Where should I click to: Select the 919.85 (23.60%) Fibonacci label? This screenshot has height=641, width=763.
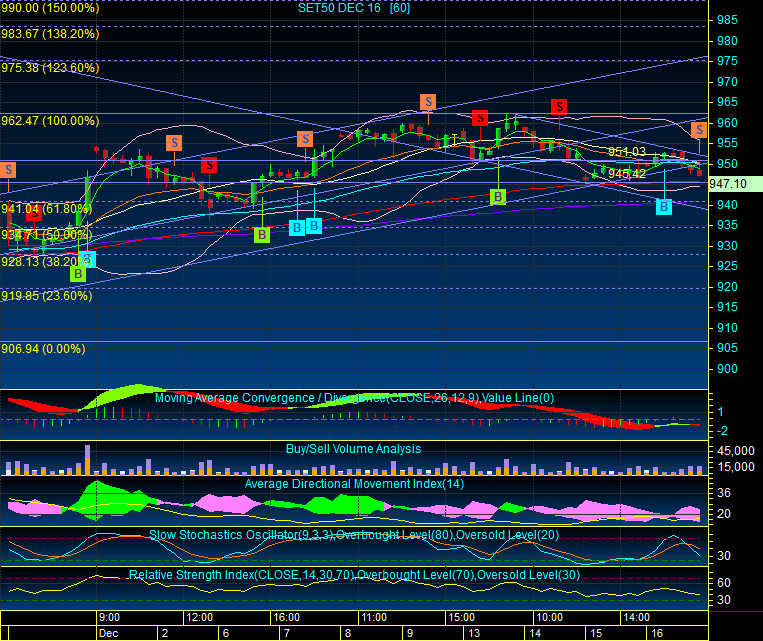46,295
